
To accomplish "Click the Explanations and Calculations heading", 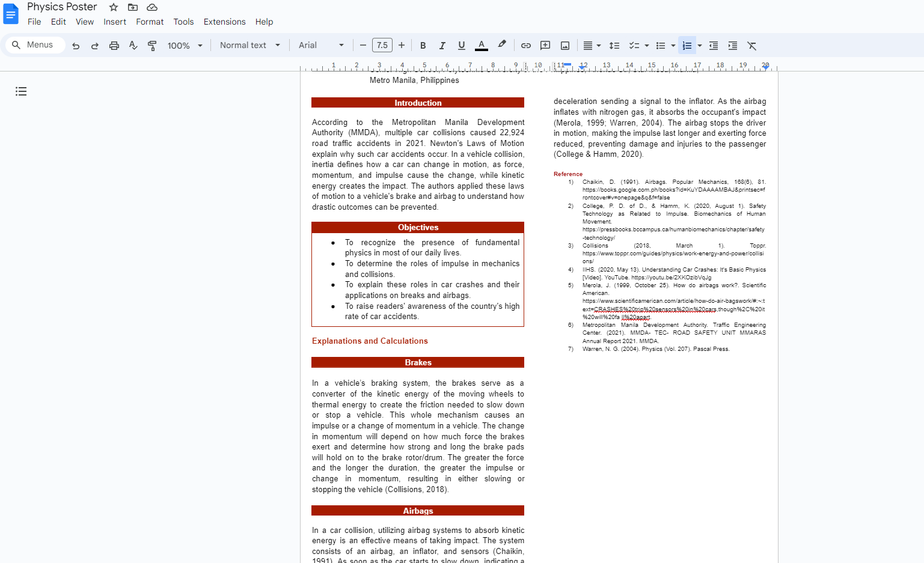I will click(x=370, y=341).
